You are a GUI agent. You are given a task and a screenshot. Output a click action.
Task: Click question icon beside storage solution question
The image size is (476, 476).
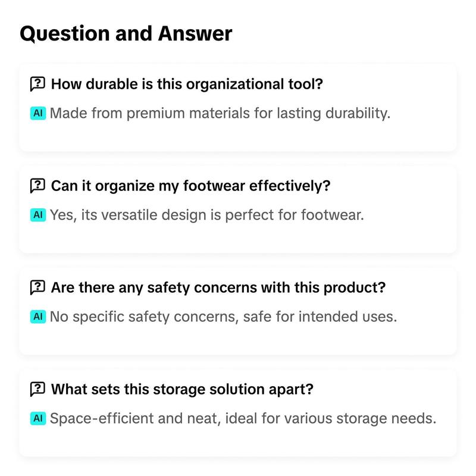pyautogui.click(x=37, y=389)
